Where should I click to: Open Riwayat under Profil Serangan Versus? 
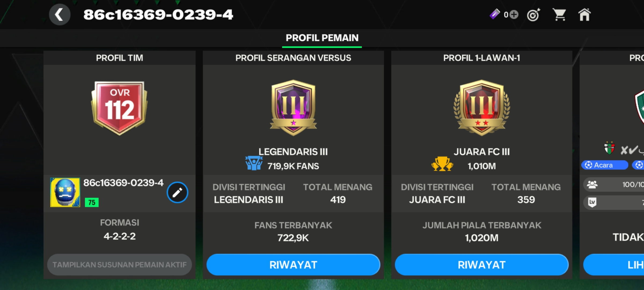tap(293, 265)
